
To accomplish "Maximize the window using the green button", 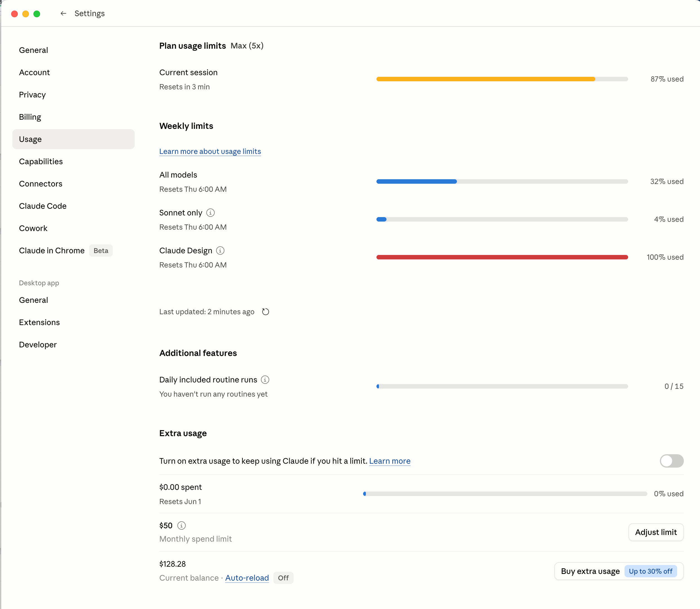I will pyautogui.click(x=37, y=14).
